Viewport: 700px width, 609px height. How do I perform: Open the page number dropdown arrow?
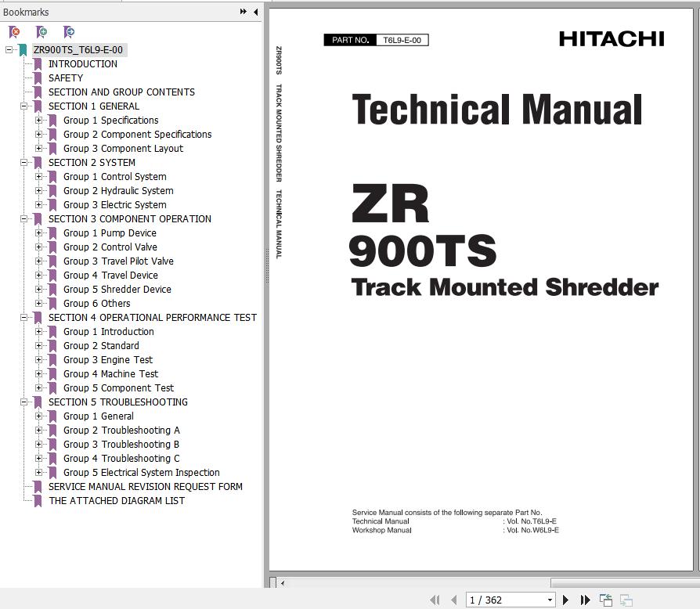coord(550,600)
